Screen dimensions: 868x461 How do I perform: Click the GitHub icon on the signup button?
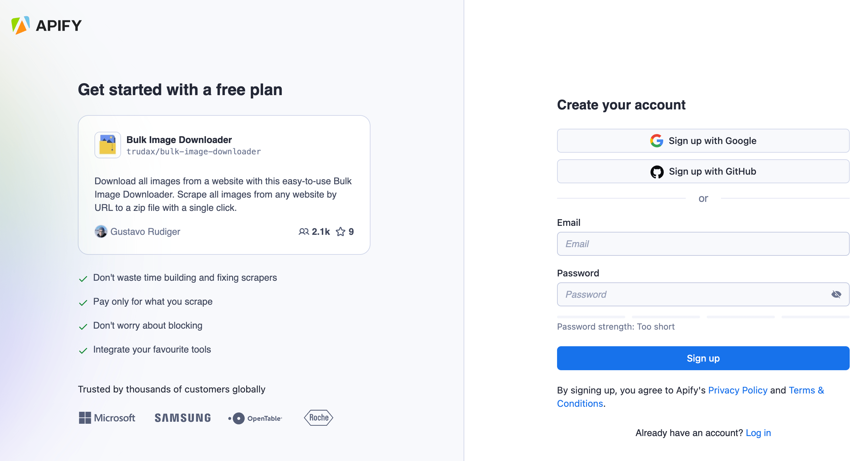tap(657, 171)
